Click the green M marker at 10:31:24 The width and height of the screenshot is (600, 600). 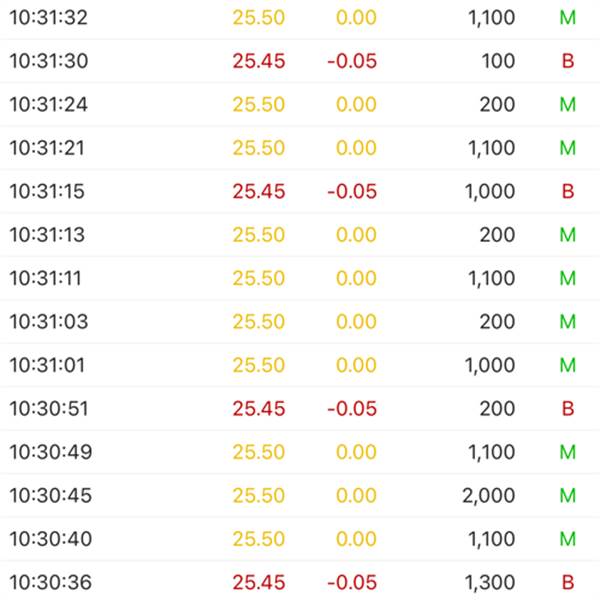click(568, 104)
